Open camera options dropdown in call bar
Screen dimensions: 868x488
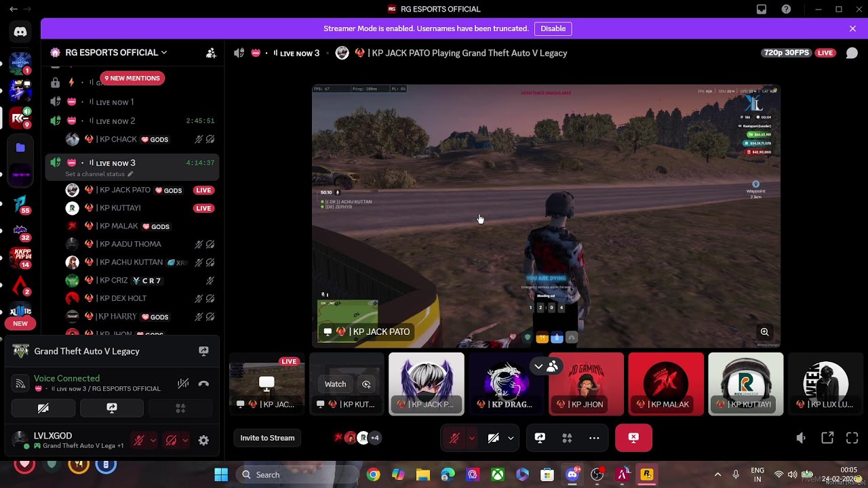click(x=511, y=438)
